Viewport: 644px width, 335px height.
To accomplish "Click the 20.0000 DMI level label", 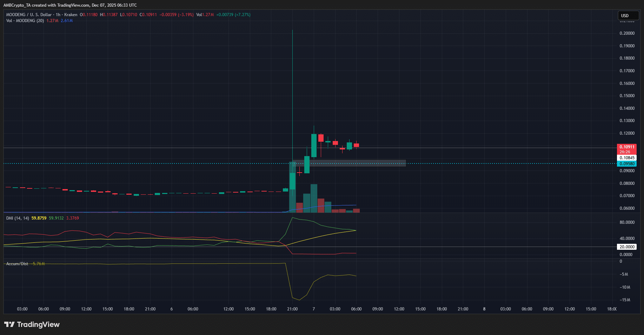I will [626, 247].
